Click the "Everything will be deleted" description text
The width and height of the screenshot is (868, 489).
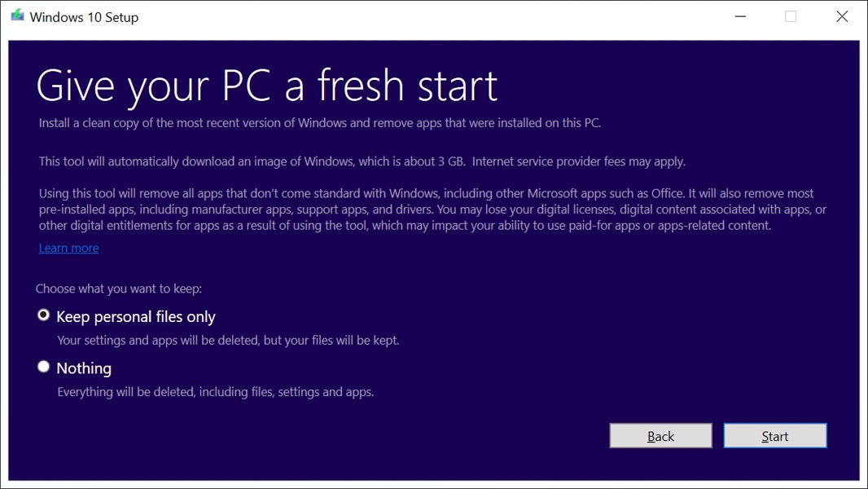point(215,392)
